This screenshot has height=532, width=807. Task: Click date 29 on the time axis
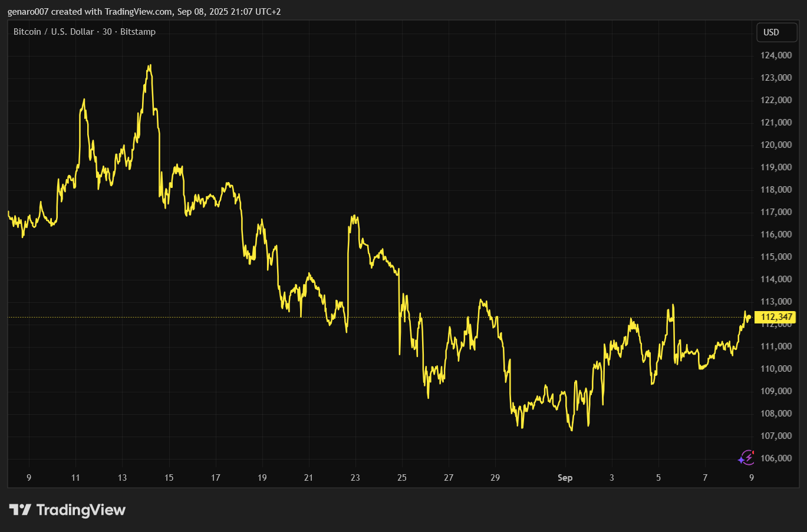coord(495,478)
